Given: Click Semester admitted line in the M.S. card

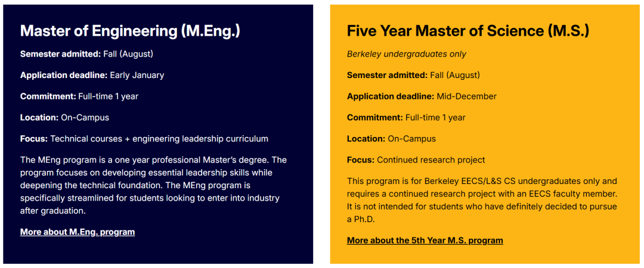Looking at the screenshot, I should tap(414, 76).
